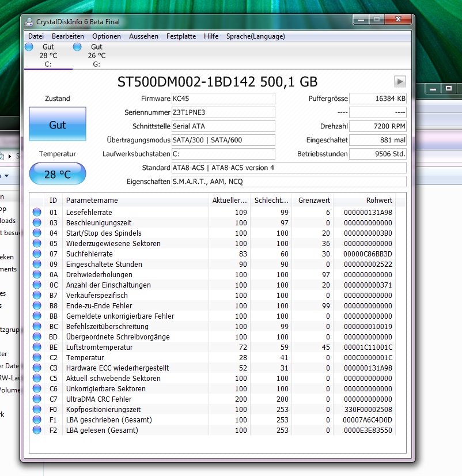Click status icon of Anzahl der Einschaltungen row
The image size is (462, 476).
tap(37, 285)
